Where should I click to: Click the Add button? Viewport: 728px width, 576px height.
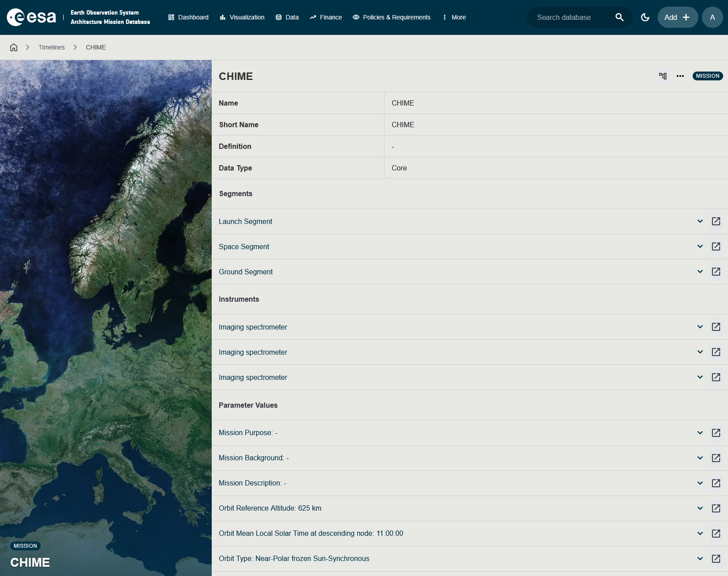[x=678, y=17]
